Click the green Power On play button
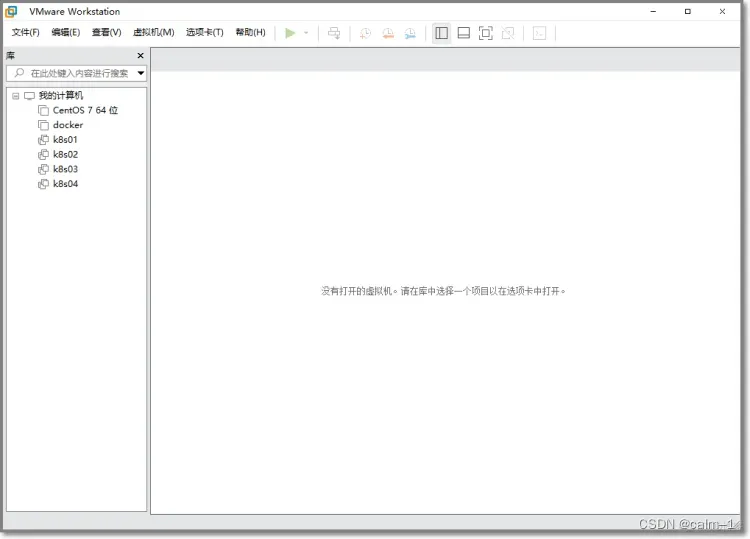Image resolution: width=750 pixels, height=539 pixels. tap(290, 33)
